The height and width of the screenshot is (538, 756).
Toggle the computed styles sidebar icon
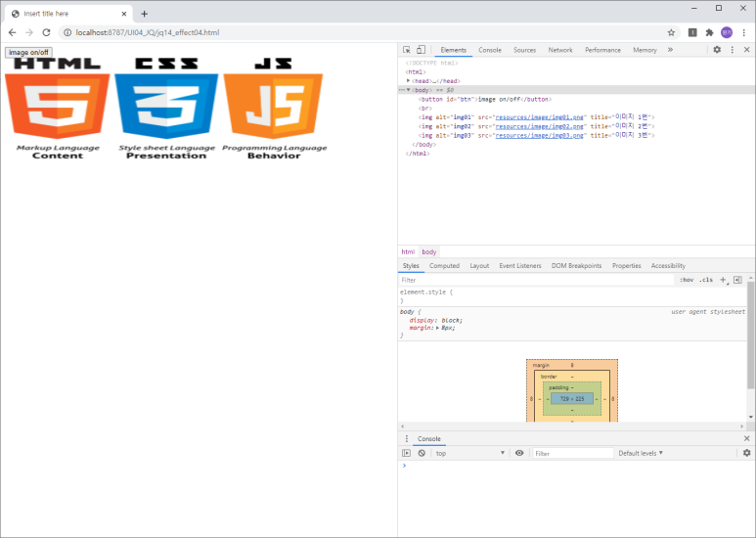tap(737, 280)
